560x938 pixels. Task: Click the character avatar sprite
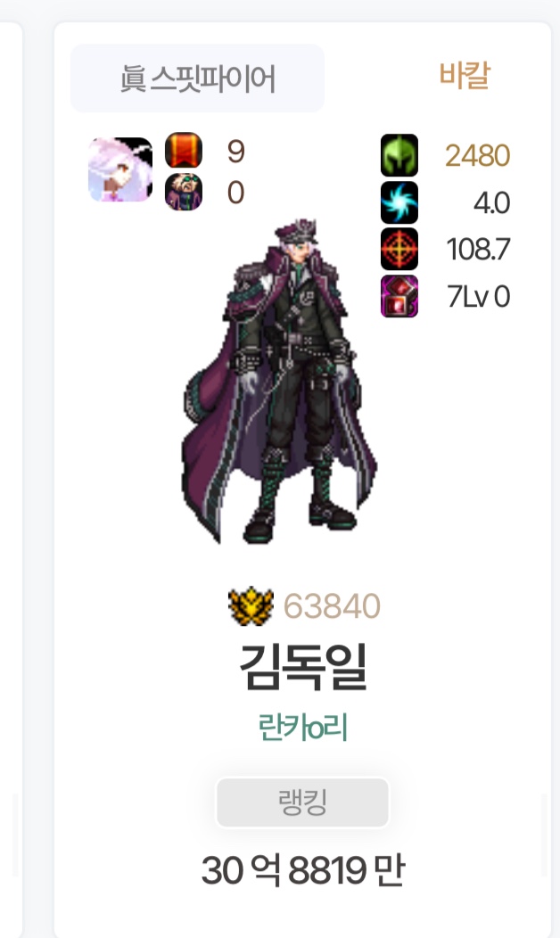279,383
